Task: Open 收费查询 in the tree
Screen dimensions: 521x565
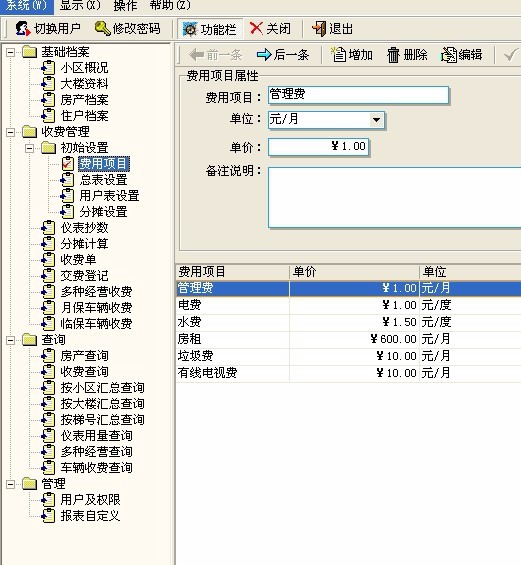Action: click(84, 372)
